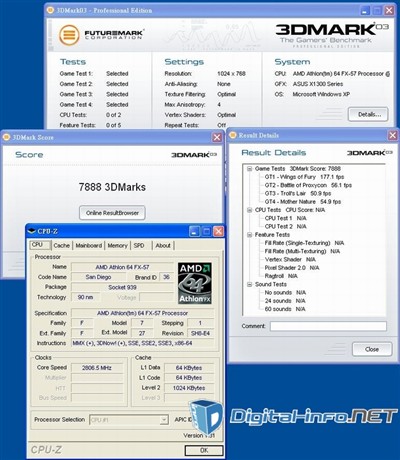The image size is (400, 460).
Task: Click the Core Speed value 2806.5 MHz
Action: pos(97,368)
